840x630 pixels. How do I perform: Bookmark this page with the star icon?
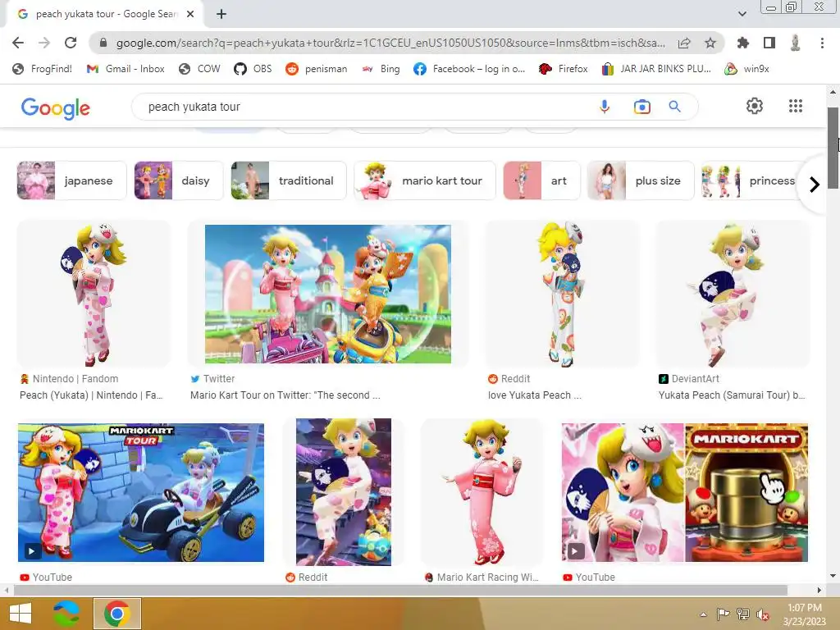[710, 43]
